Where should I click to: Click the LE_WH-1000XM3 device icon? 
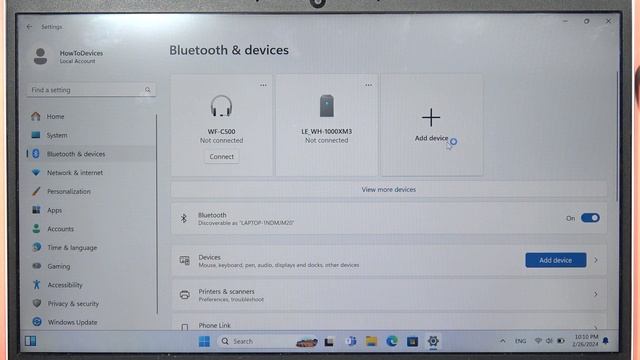click(x=327, y=106)
